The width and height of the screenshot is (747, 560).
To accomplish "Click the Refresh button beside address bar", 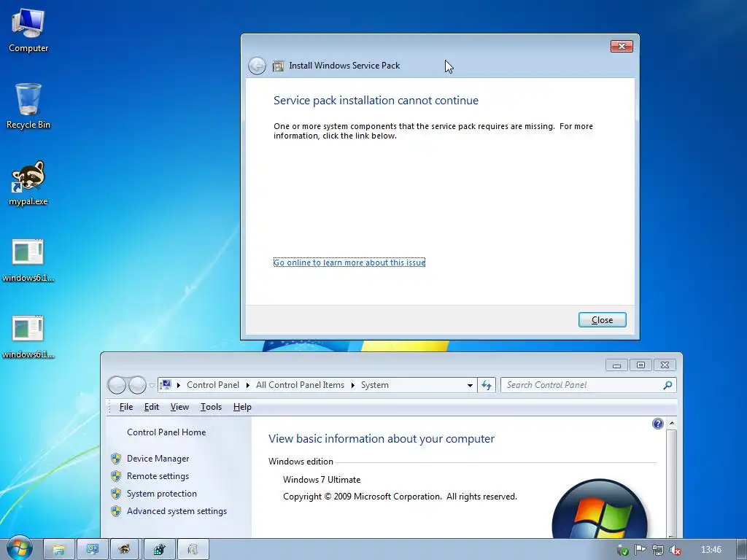I will coord(487,385).
